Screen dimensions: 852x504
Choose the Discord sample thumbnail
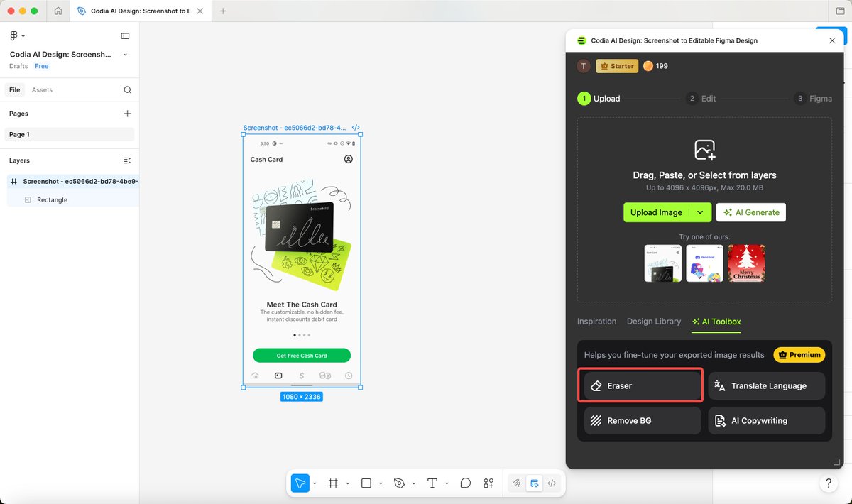pyautogui.click(x=704, y=263)
